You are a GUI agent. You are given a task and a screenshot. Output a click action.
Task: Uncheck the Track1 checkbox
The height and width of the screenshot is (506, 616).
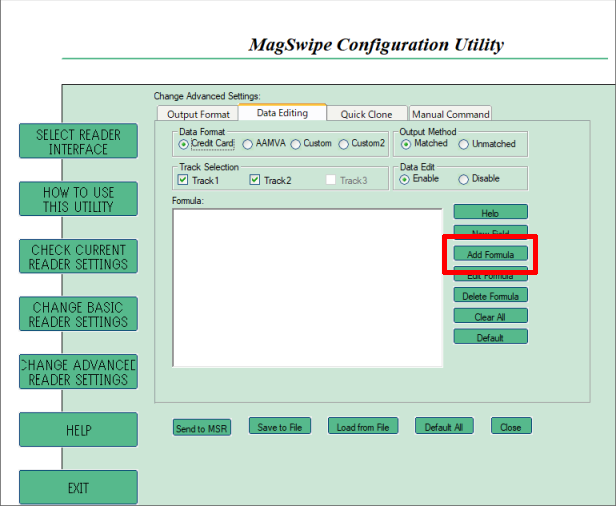[x=183, y=180]
